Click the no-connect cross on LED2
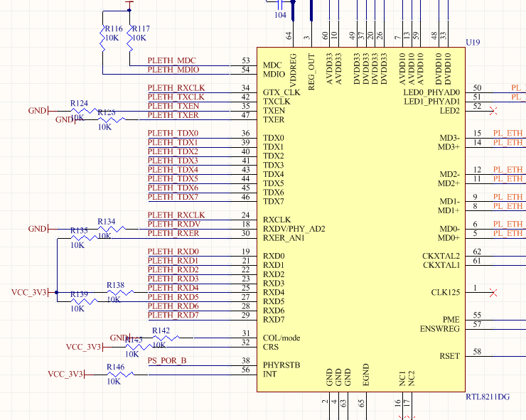Viewport: 526px width, 420px height. pos(493,111)
